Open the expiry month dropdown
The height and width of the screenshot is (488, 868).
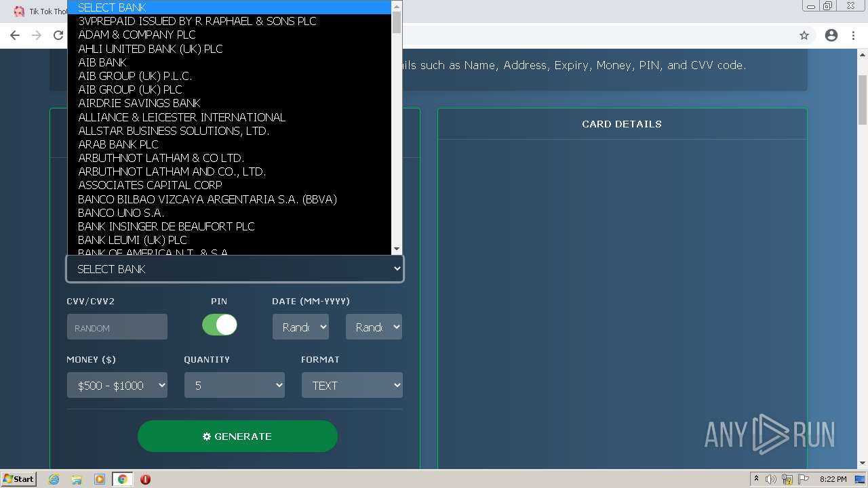pos(300,327)
